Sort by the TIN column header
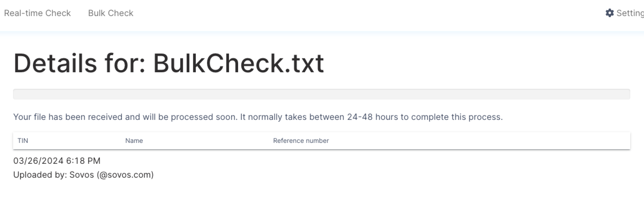The height and width of the screenshot is (223, 644). point(23,141)
